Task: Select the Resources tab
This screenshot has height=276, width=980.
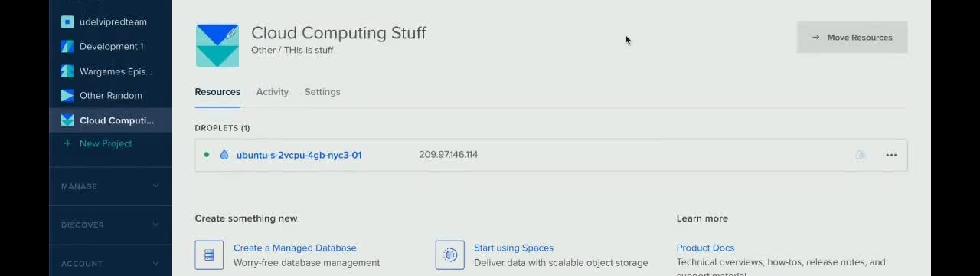Action: pos(217,92)
